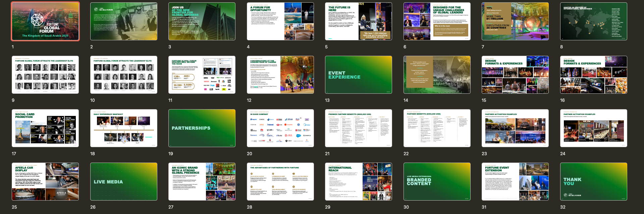Open the 'Social Card Promotion' slide

point(45,128)
